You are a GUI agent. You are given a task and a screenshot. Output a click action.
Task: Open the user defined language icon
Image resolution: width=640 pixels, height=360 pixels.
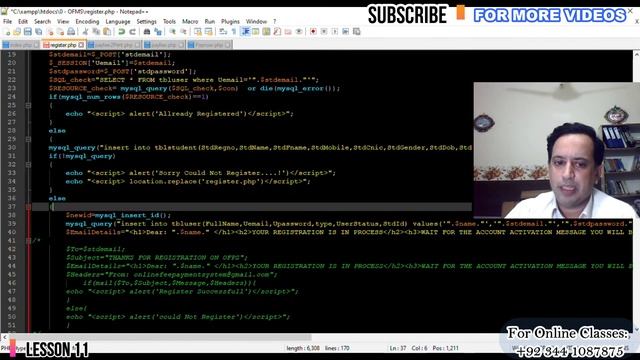256,31
